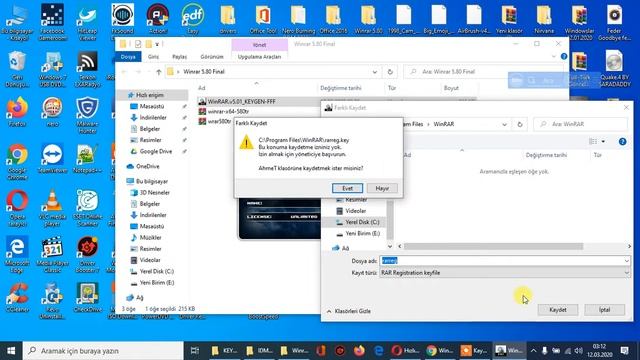Click the Ara: WinRAR search box
This screenshot has width=640, height=360.
point(580,124)
